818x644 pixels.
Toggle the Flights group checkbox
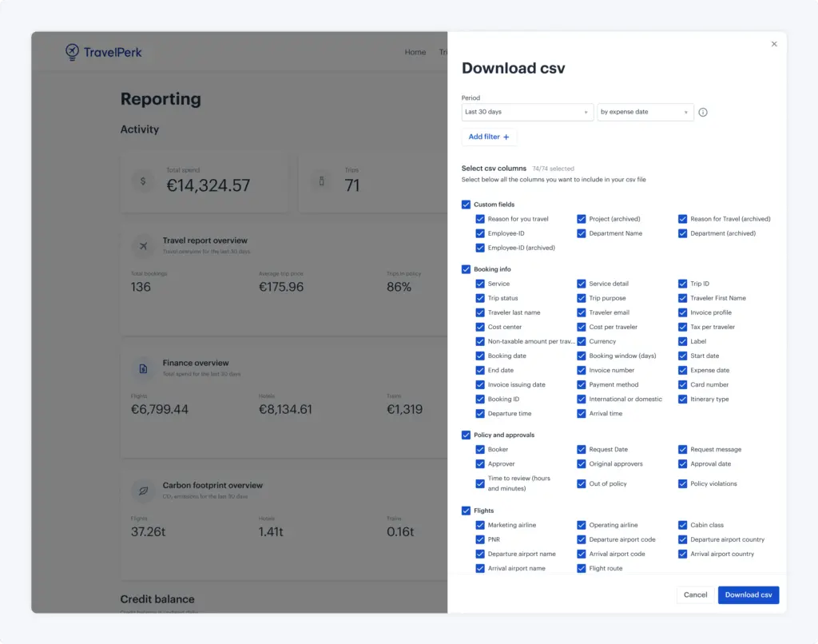pyautogui.click(x=466, y=511)
